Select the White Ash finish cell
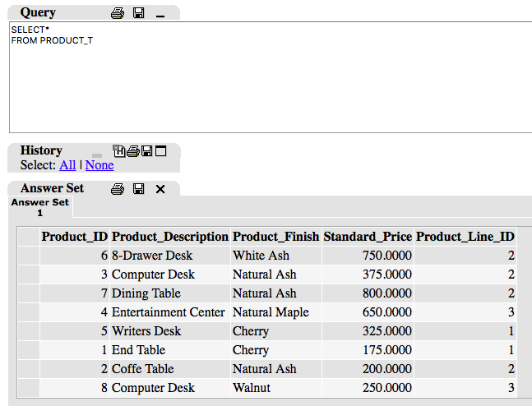This screenshot has width=532, height=406. point(275,256)
